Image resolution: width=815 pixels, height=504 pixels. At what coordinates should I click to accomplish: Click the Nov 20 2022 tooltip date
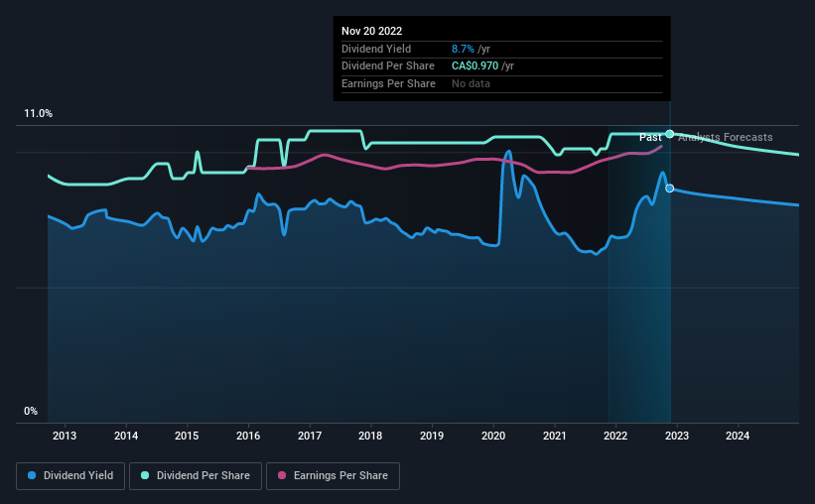tap(371, 31)
